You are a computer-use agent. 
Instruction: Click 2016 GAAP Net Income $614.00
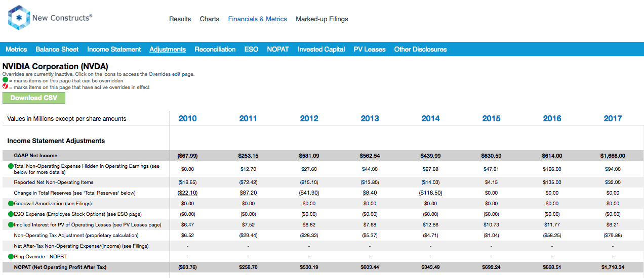click(552, 156)
